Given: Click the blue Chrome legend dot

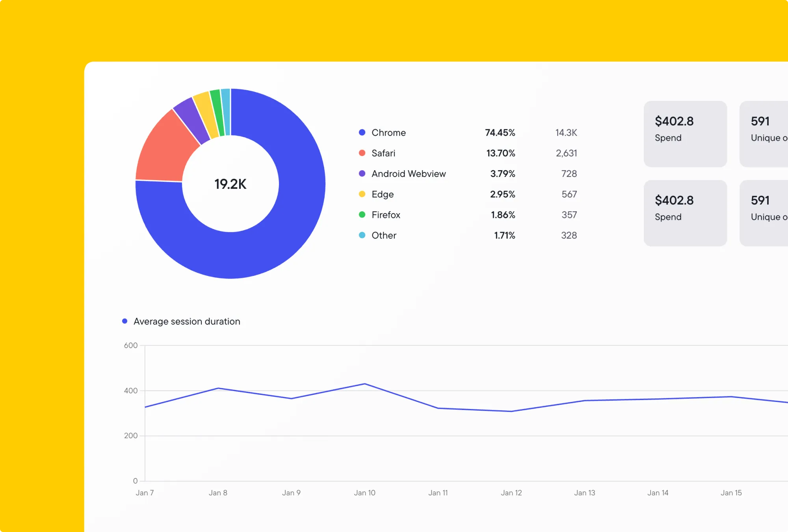Looking at the screenshot, I should pos(362,132).
